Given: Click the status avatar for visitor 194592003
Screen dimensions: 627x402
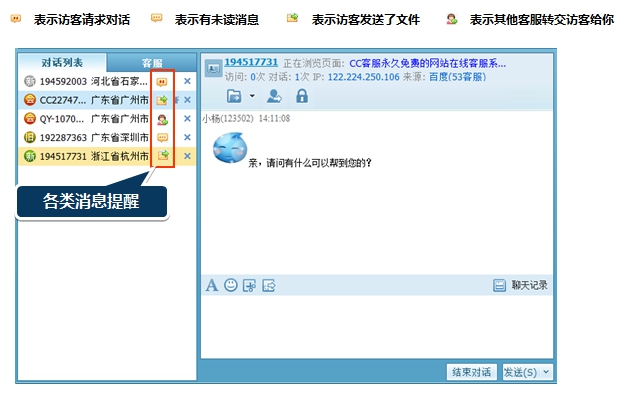Looking at the screenshot, I should point(30,81).
